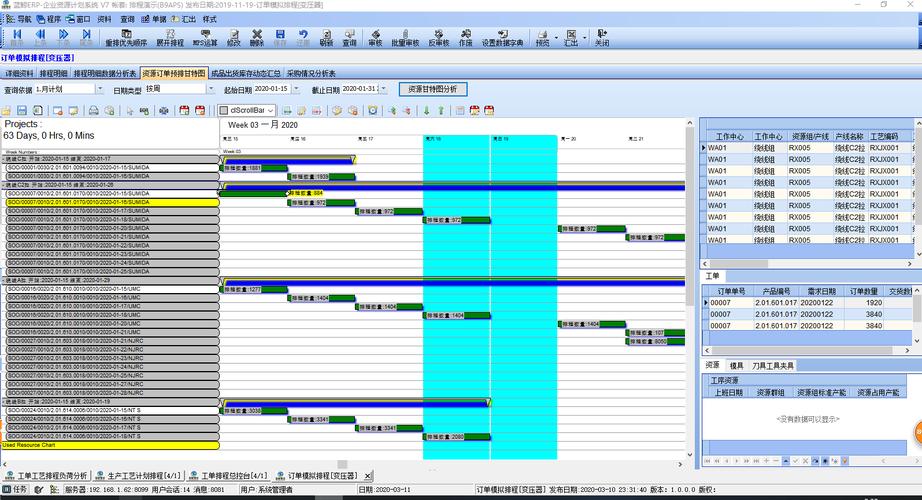Click the MPS运算 toolbar icon

204,38
